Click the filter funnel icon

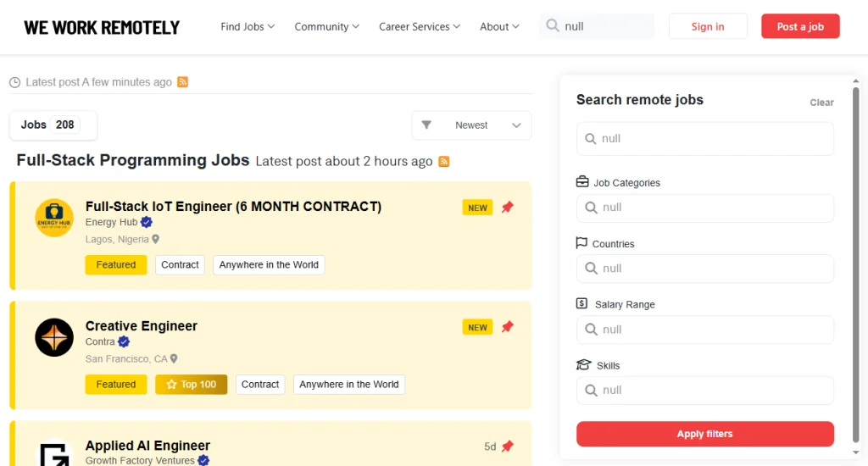point(426,125)
